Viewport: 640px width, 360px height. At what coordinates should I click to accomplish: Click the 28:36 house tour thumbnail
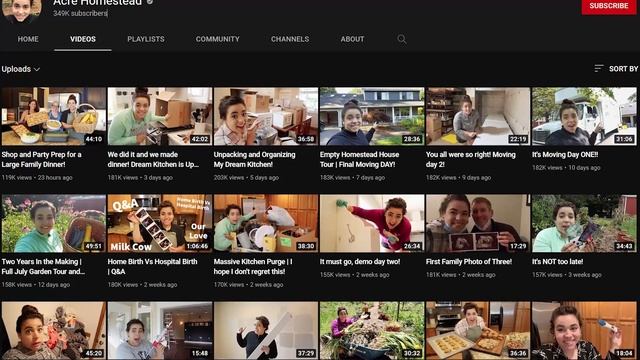372,116
